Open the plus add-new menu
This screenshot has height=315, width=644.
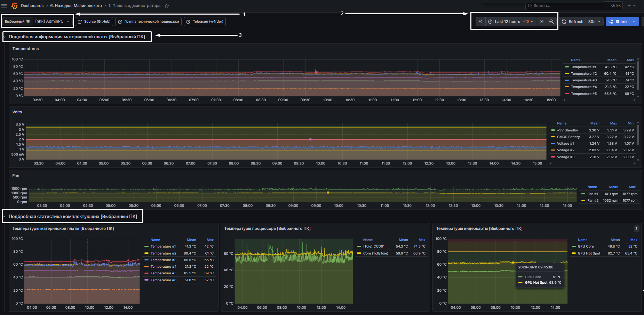pyautogui.click(x=631, y=6)
